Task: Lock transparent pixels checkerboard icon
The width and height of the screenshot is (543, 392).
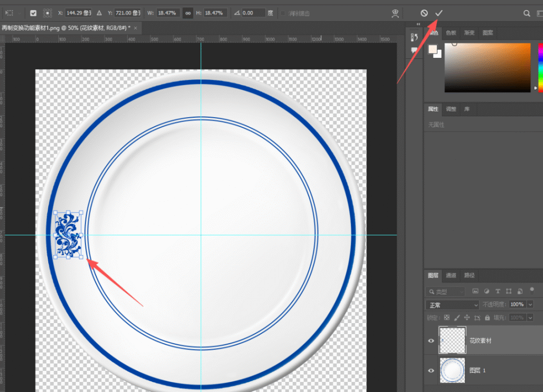Action: 446,318
